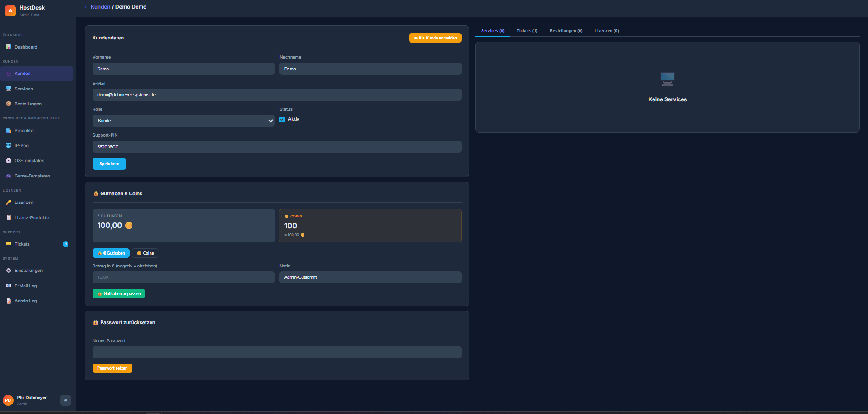Select the € Guthaben toggle button

pyautogui.click(x=111, y=253)
